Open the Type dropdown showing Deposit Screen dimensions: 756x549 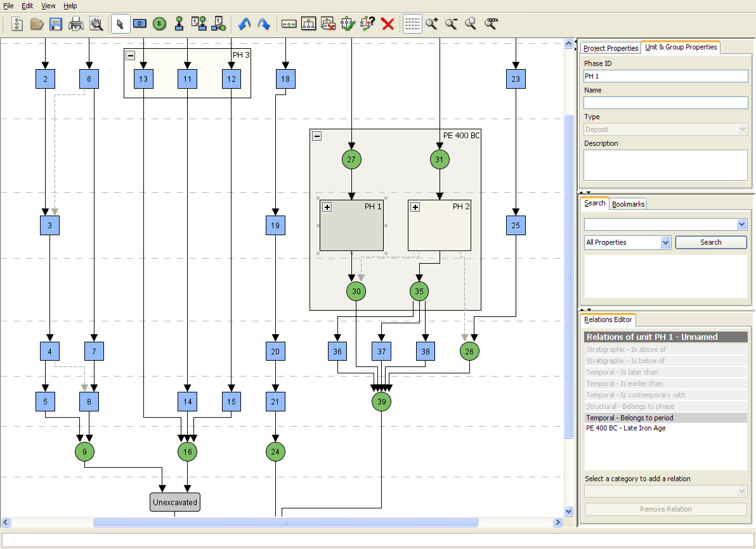[741, 129]
